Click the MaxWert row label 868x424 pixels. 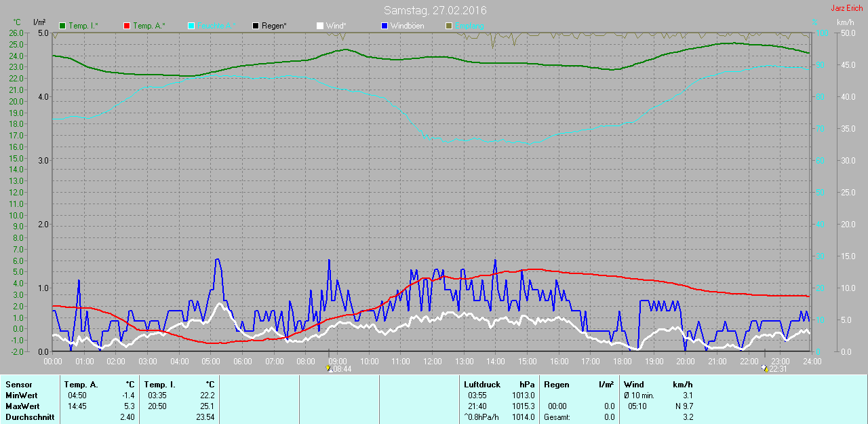pos(20,406)
